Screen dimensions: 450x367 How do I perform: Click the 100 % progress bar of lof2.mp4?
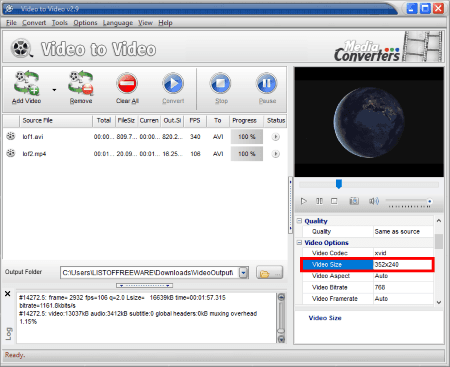(x=247, y=154)
